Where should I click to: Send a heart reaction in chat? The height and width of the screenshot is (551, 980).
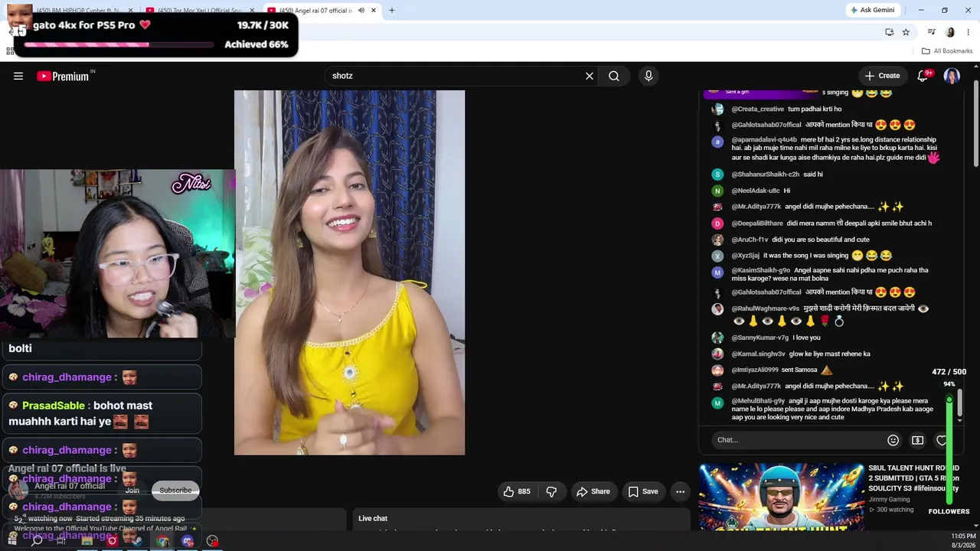pos(942,440)
